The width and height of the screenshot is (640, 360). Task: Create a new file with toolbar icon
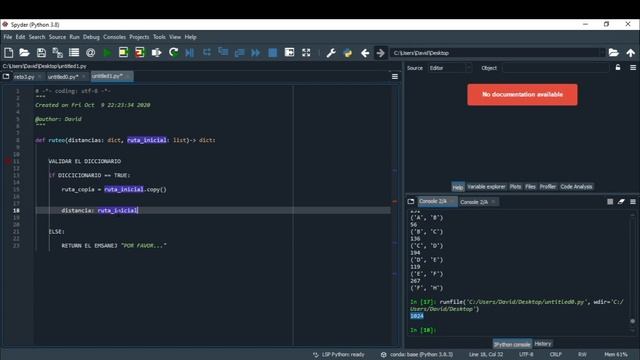coord(9,53)
